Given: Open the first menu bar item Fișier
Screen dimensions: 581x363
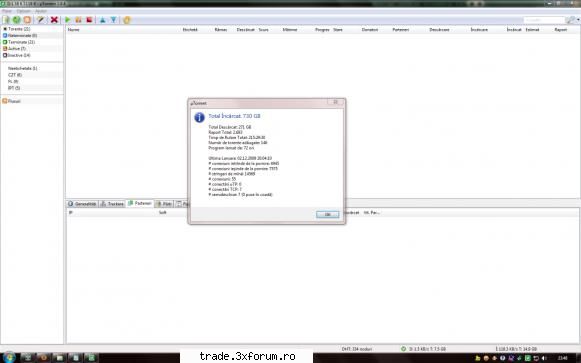Looking at the screenshot, I should (x=7, y=11).
